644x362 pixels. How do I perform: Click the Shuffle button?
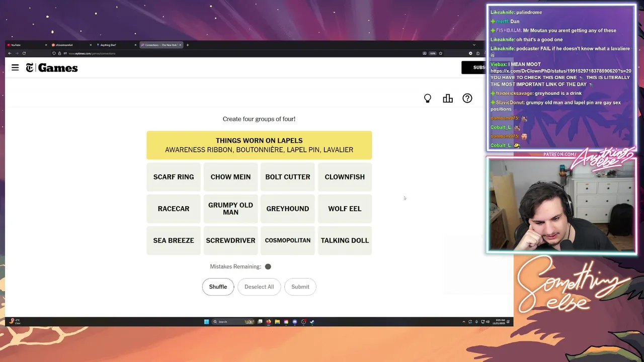[218, 287]
